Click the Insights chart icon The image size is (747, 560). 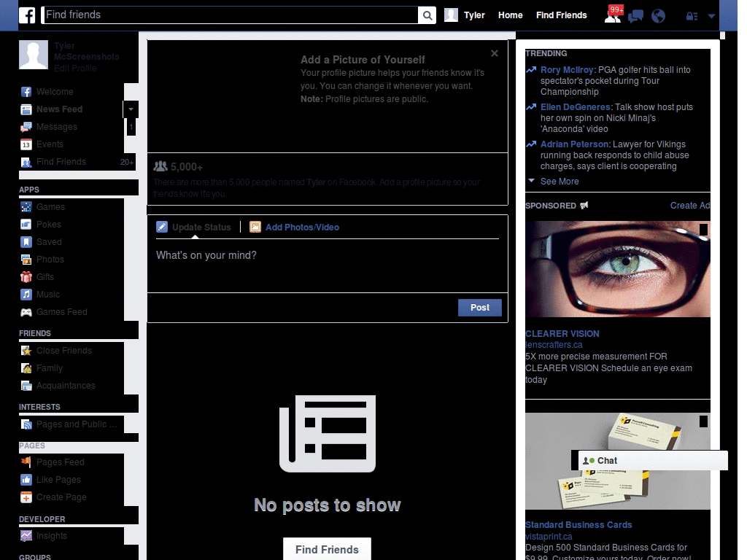pos(26,536)
